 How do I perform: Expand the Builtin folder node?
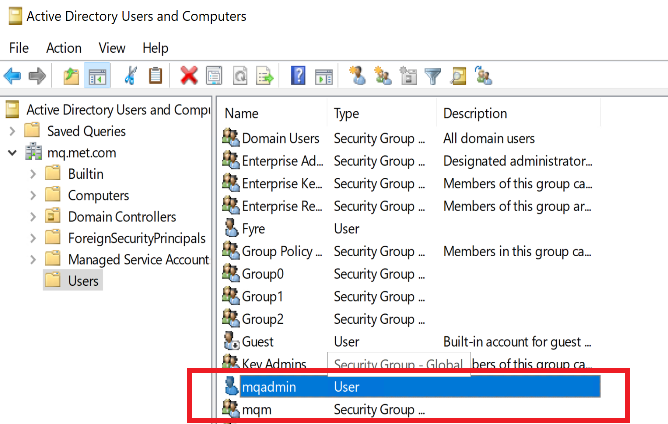point(33,174)
